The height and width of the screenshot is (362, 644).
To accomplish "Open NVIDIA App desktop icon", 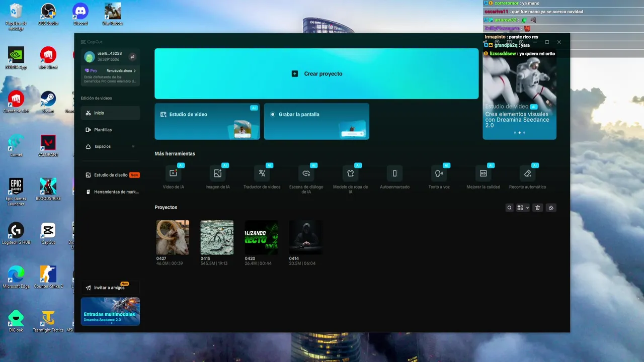I will tap(16, 58).
